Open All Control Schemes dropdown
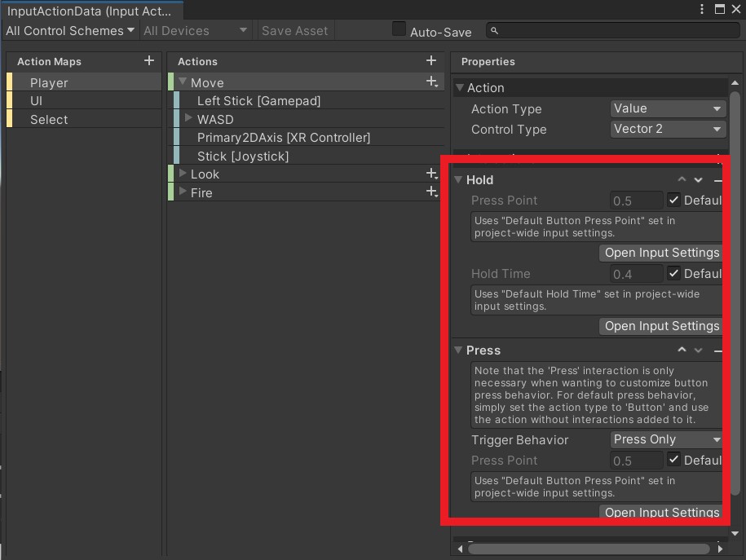 pyautogui.click(x=70, y=30)
